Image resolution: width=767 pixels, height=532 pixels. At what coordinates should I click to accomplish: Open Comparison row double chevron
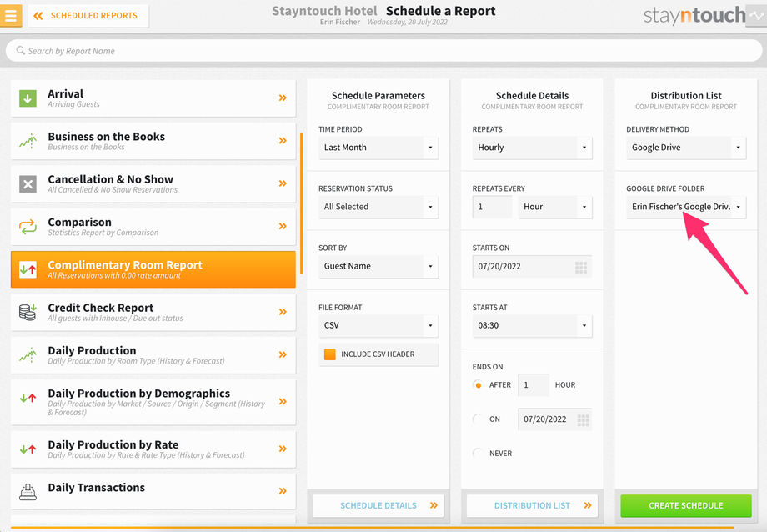(x=283, y=226)
